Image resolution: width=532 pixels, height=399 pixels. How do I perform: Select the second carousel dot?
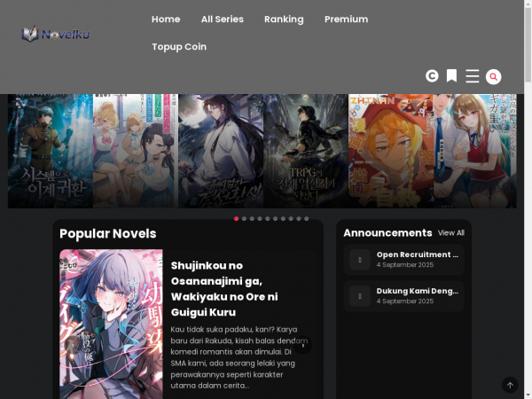coord(245,219)
